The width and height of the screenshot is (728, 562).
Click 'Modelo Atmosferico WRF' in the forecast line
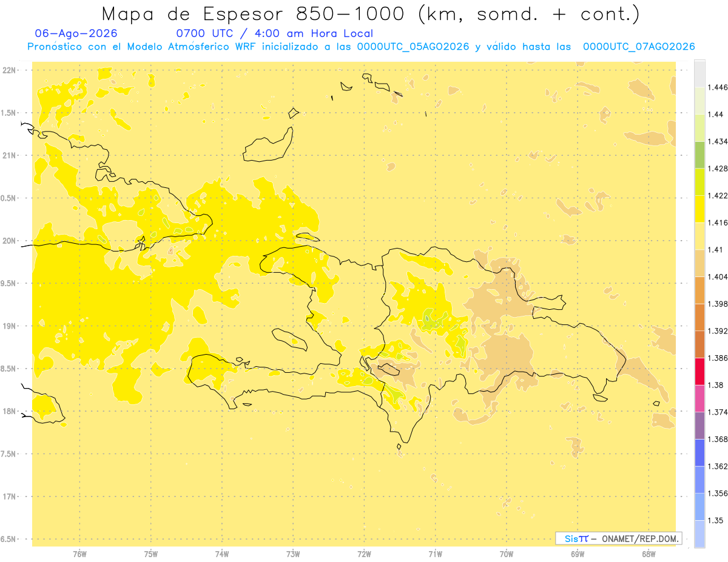click(x=191, y=47)
